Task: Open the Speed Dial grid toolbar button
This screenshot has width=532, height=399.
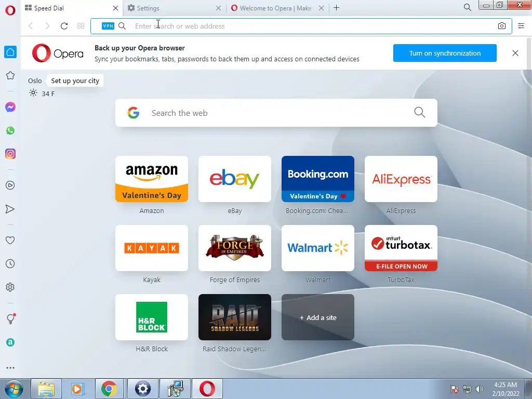Action: coord(81,26)
